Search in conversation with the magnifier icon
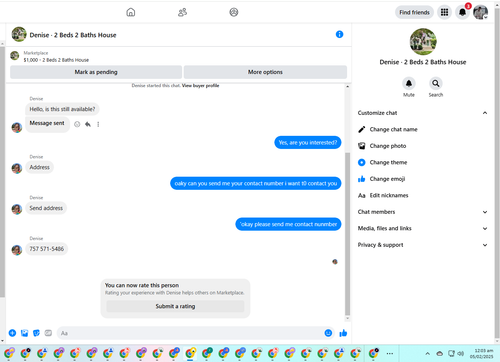This screenshot has width=500, height=362. (x=436, y=83)
